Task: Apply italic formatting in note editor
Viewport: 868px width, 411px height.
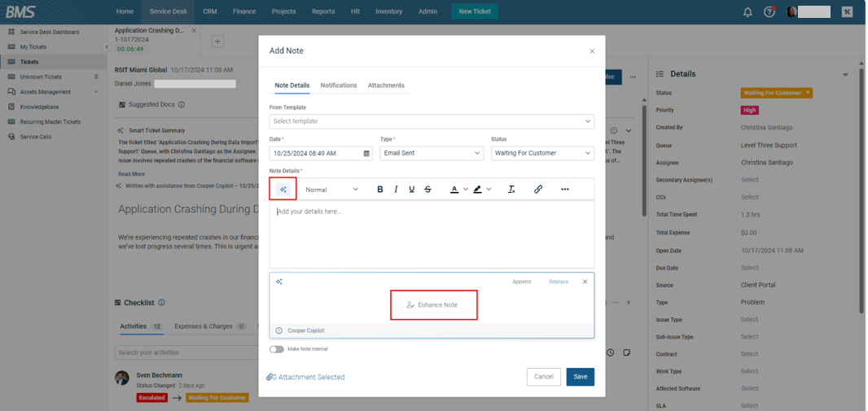Action: coord(396,190)
